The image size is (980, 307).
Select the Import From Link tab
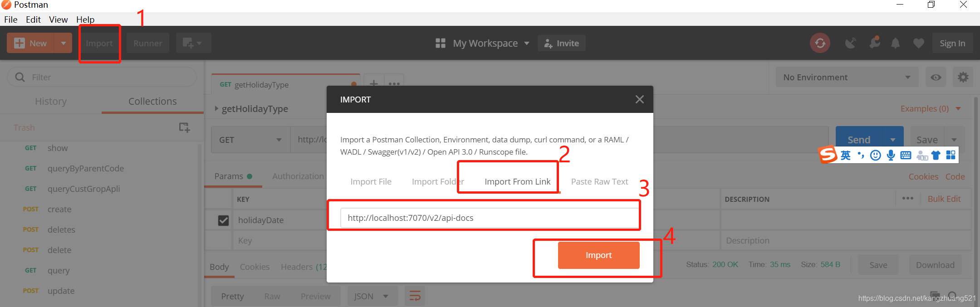(x=517, y=181)
